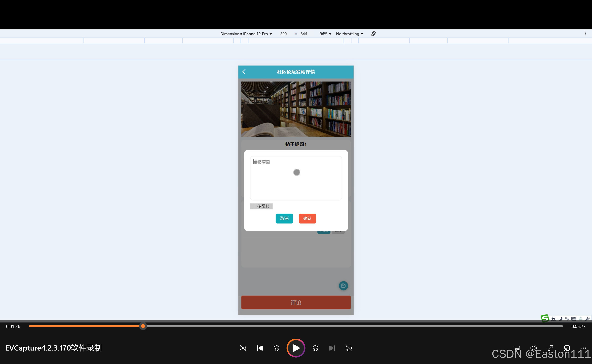Screen dimensions: 592x364
Task: Toggle repeat playback mode
Action: pos(349,348)
